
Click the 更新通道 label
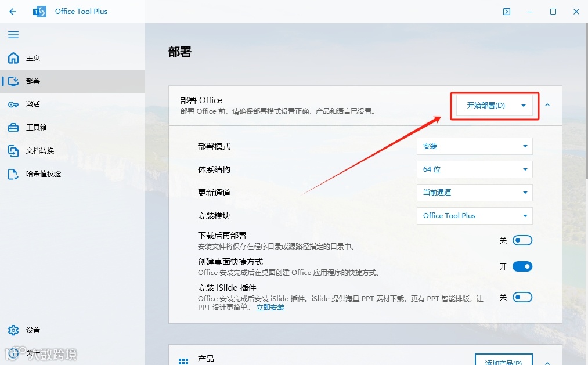(x=214, y=193)
